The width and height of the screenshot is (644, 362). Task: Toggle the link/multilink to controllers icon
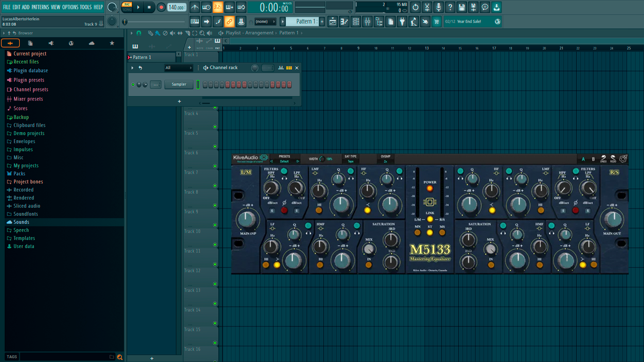tap(229, 22)
